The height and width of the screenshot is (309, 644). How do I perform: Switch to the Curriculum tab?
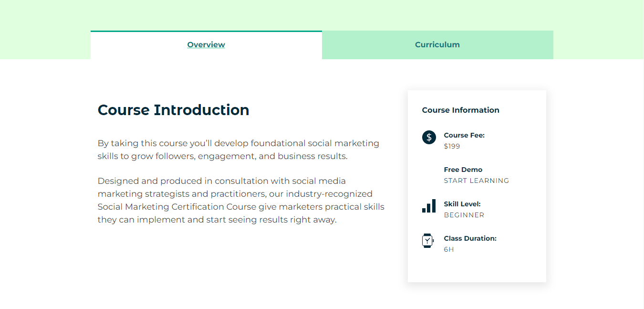(x=437, y=44)
